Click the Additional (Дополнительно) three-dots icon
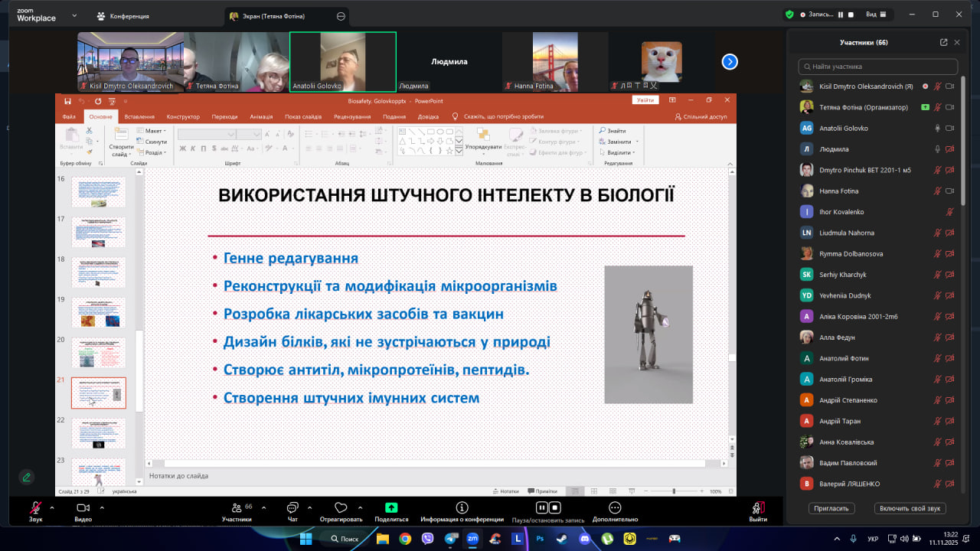The width and height of the screenshot is (980, 551). pos(614,507)
